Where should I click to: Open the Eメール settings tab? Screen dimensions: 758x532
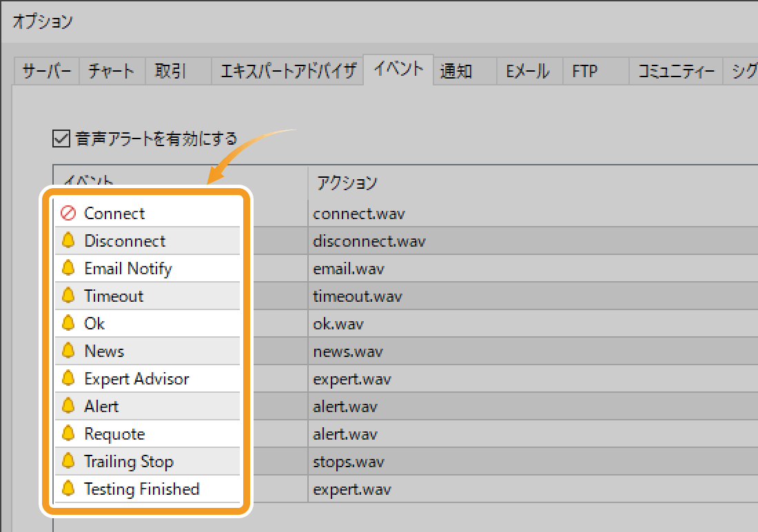(528, 71)
